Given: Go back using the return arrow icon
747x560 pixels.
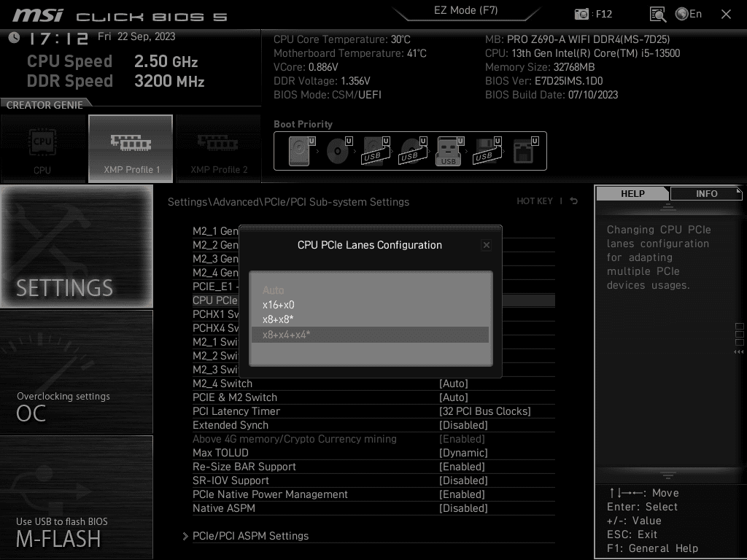Looking at the screenshot, I should tap(573, 201).
